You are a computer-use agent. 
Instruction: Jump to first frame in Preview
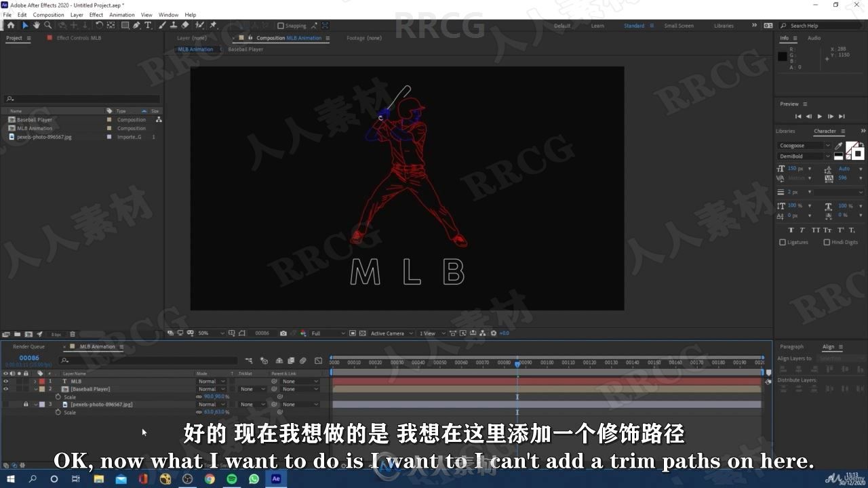click(798, 117)
